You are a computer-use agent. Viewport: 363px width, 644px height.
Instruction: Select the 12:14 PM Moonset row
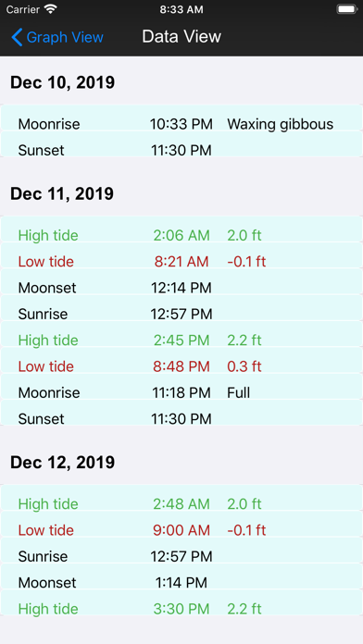(x=181, y=281)
